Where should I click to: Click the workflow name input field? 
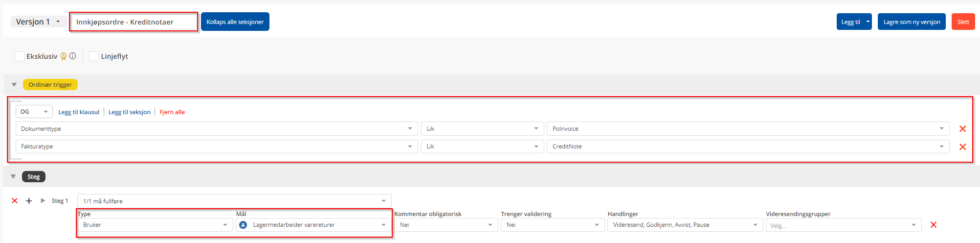point(134,22)
